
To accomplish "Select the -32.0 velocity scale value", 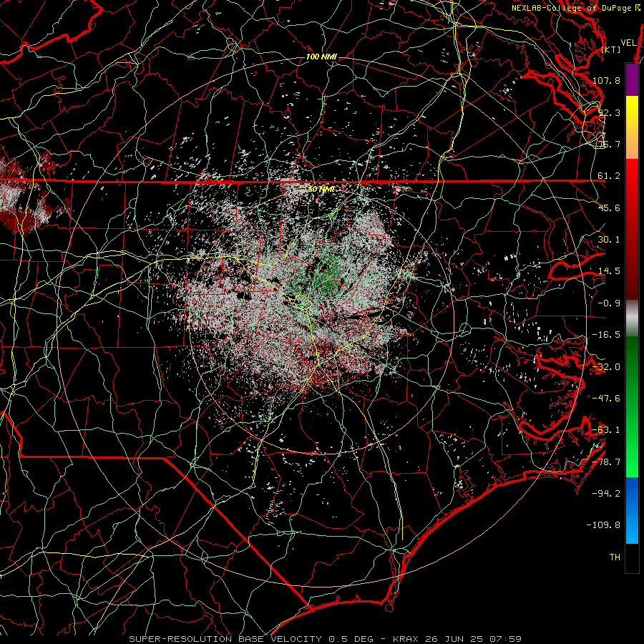I will point(606,367).
